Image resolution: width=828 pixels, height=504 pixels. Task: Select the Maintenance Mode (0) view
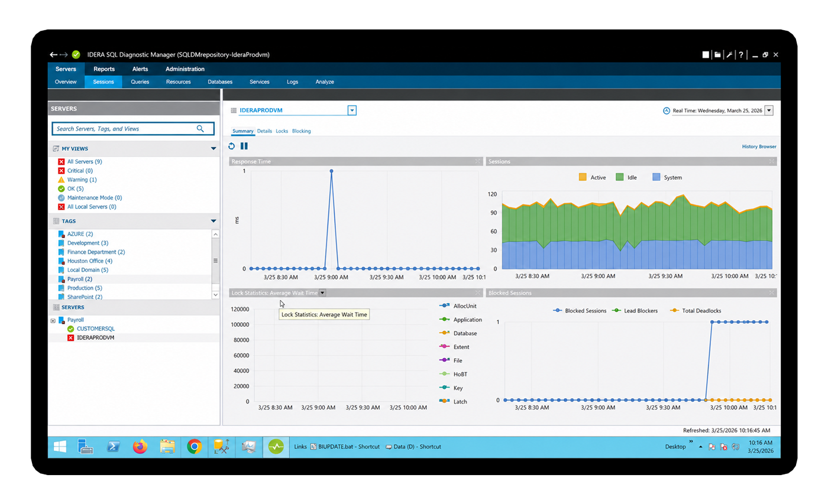[x=95, y=198]
